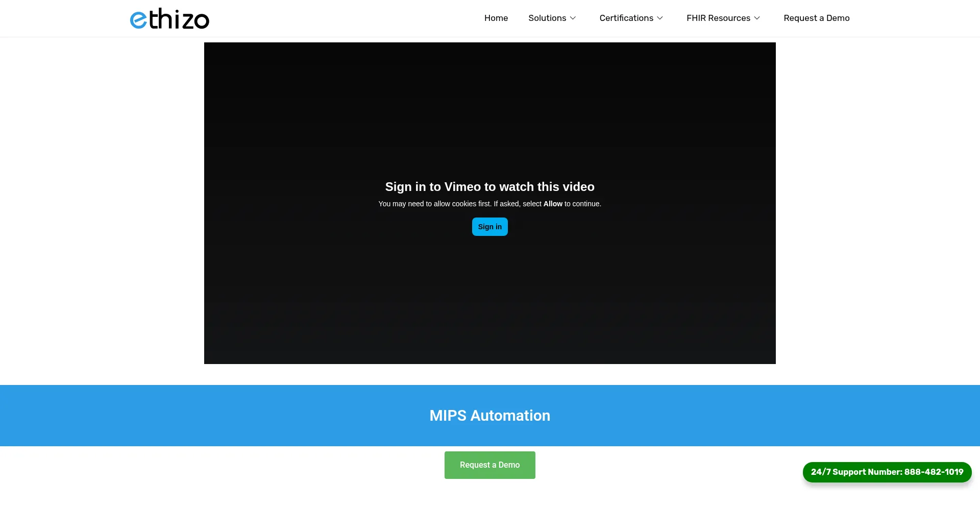Click the green Request a Demo button

coord(490,465)
